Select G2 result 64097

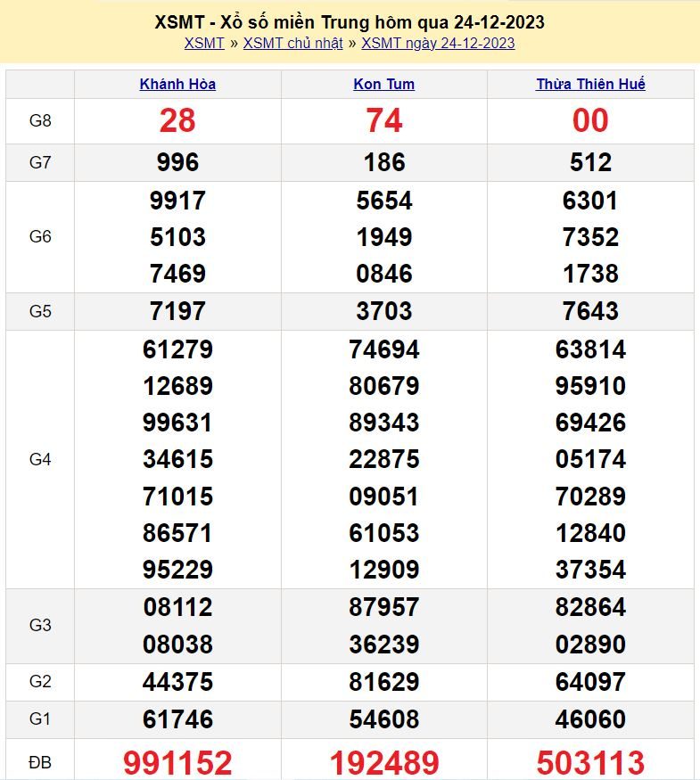pyautogui.click(x=590, y=682)
